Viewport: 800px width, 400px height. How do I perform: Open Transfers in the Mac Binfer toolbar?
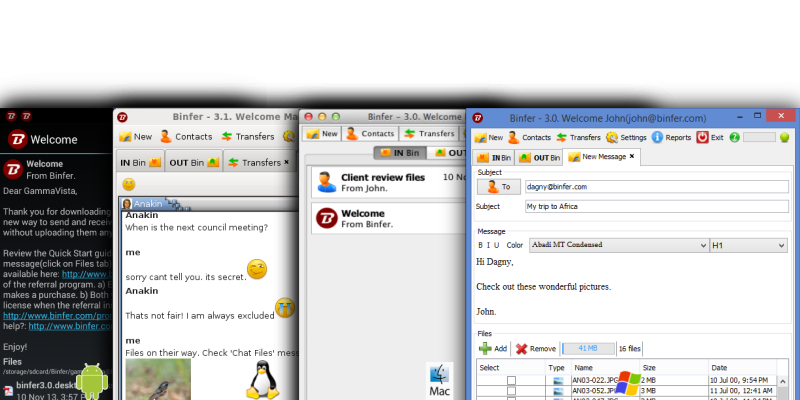[x=429, y=134]
